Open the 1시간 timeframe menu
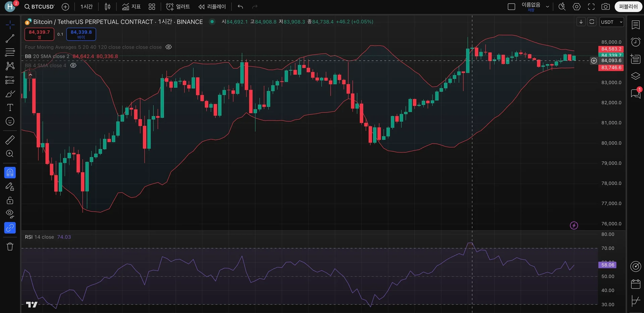This screenshot has width=644, height=313. coord(87,7)
